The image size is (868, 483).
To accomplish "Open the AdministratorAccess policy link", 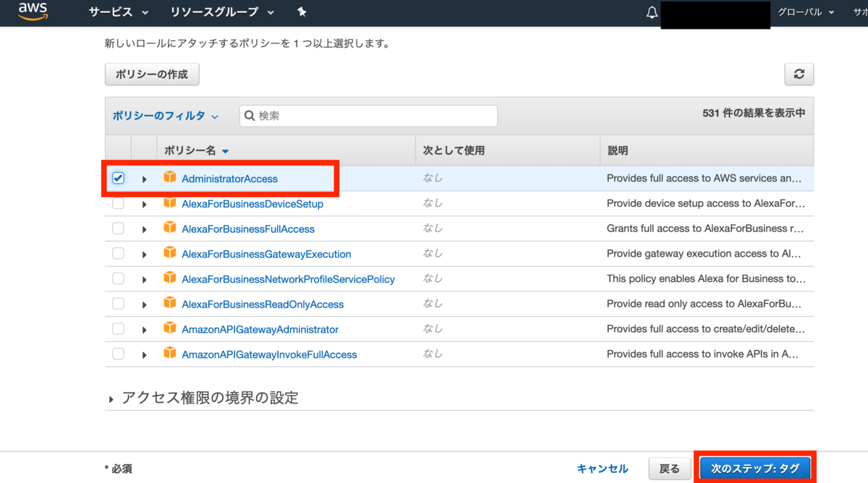I will (x=230, y=179).
